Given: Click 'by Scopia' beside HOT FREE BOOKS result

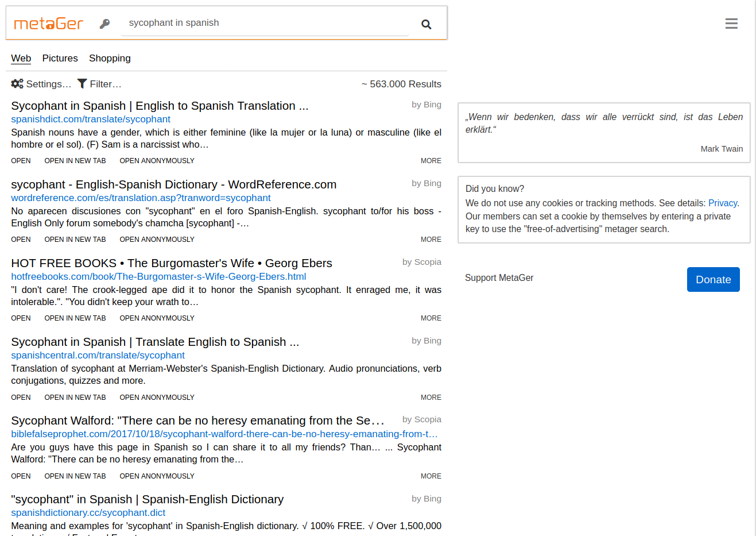Looking at the screenshot, I should pos(422,262).
